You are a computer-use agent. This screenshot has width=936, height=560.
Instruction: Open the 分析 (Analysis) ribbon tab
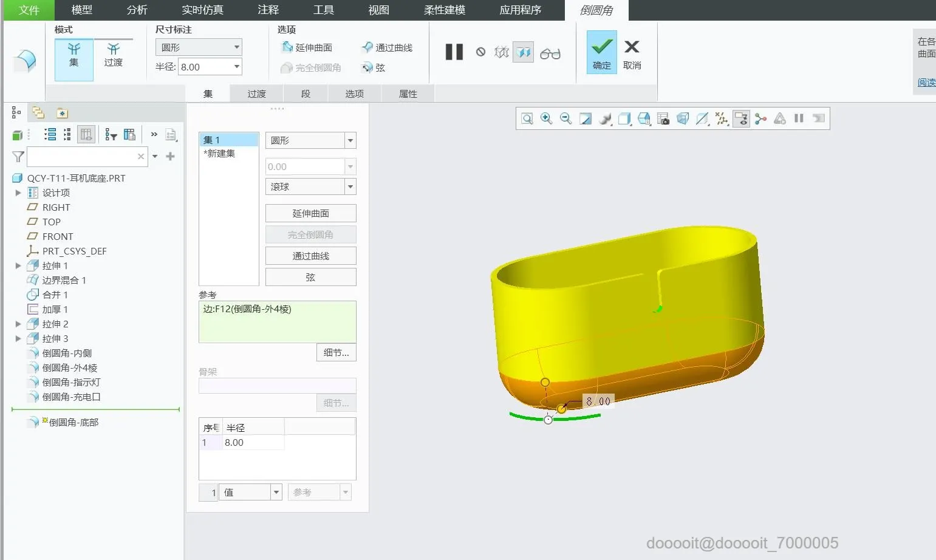[x=137, y=10]
